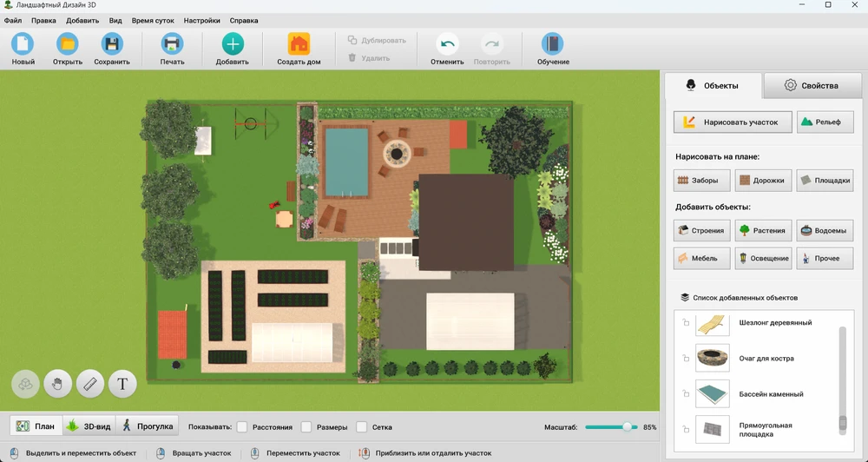The image size is (868, 462).
Task: Toggle lock for Очаг для костра
Action: 686,359
